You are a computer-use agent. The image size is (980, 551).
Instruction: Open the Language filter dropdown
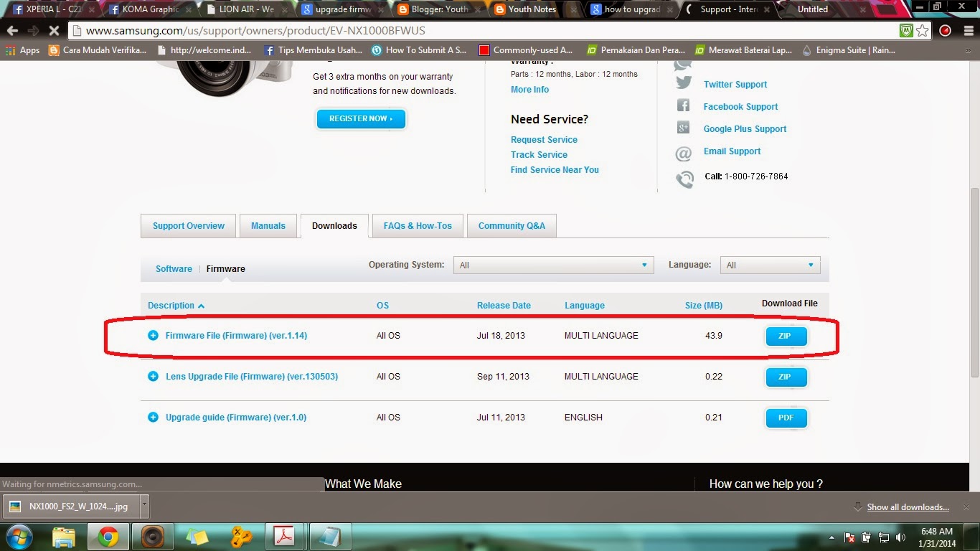tap(770, 265)
